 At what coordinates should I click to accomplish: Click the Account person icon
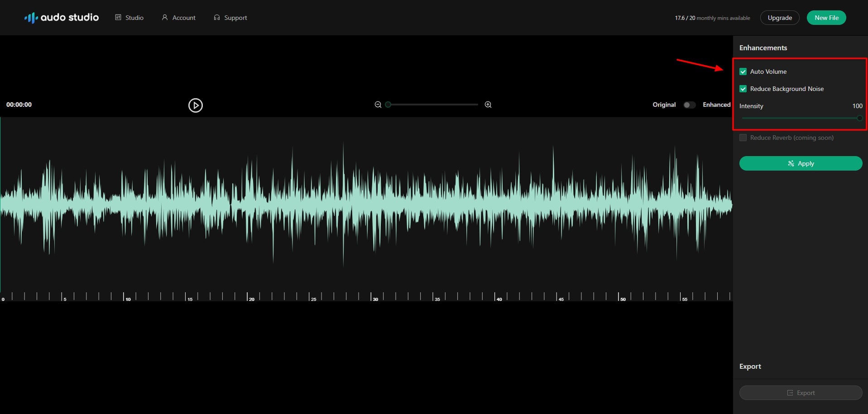(x=165, y=18)
